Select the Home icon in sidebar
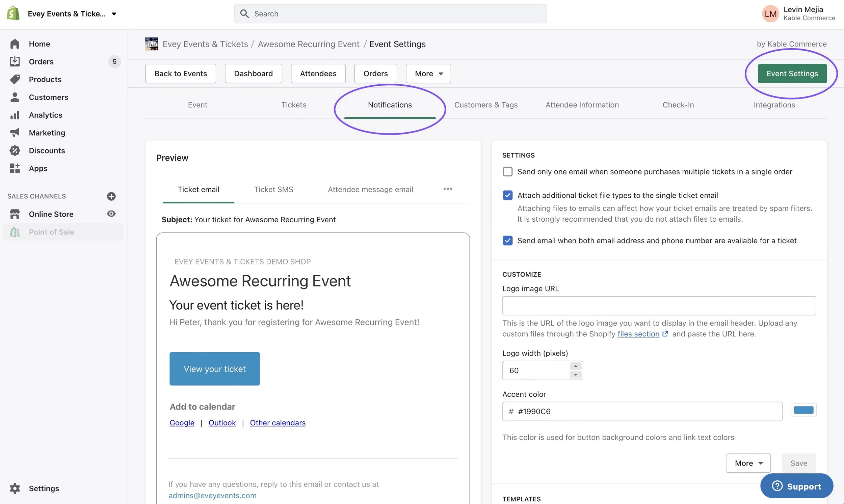Image resolution: width=844 pixels, height=504 pixels. [x=15, y=44]
